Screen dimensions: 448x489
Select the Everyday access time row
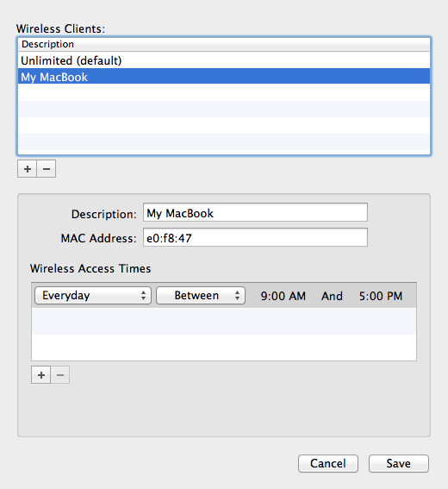[x=224, y=296]
